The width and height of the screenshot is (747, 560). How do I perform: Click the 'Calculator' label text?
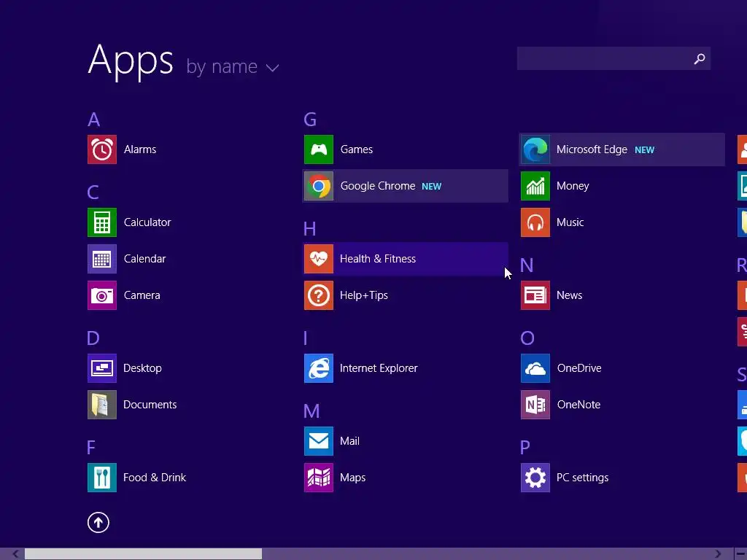click(147, 222)
